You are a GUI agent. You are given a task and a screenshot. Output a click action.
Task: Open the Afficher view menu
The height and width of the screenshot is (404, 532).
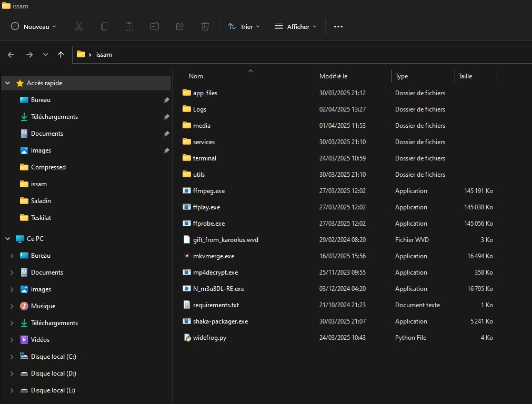tap(296, 26)
